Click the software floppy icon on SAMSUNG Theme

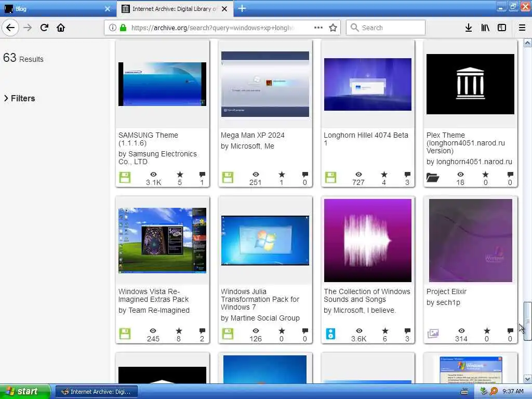(x=125, y=178)
